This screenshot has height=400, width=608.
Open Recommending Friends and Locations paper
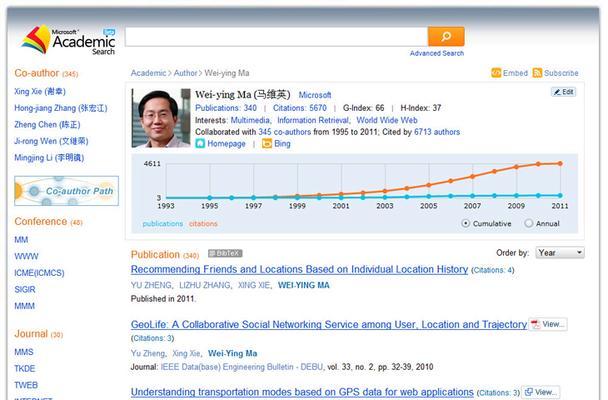(x=299, y=269)
